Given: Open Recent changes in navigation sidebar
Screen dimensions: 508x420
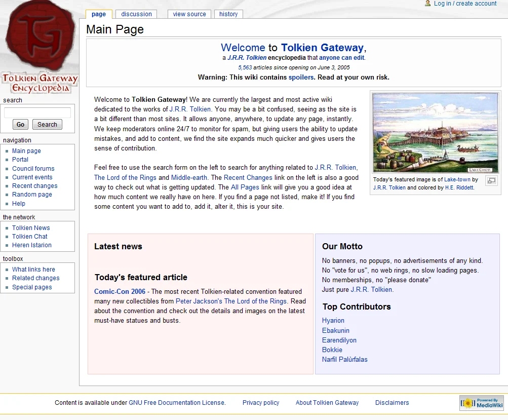Looking at the screenshot, I should pos(34,186).
